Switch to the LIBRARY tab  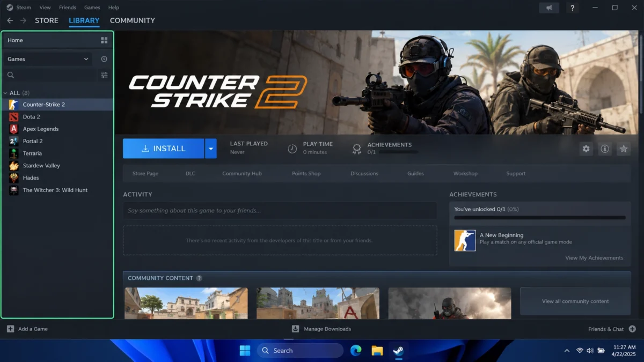click(84, 20)
